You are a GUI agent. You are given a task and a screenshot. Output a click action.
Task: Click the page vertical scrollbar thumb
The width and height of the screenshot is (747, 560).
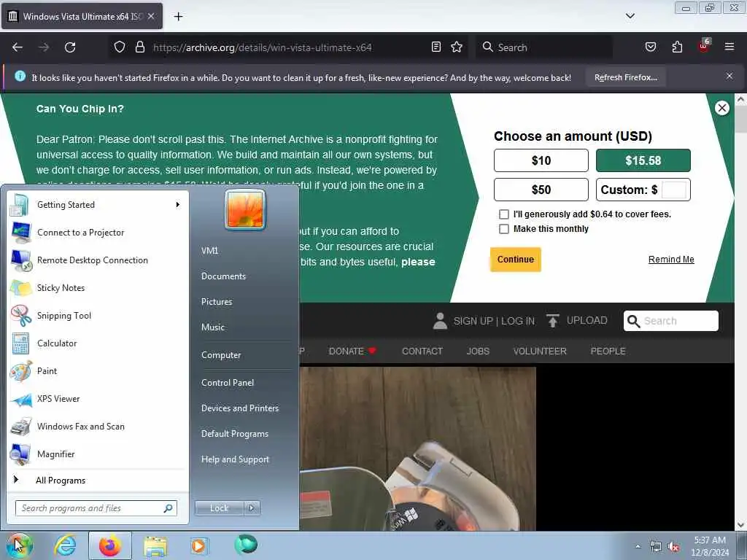(x=740, y=119)
